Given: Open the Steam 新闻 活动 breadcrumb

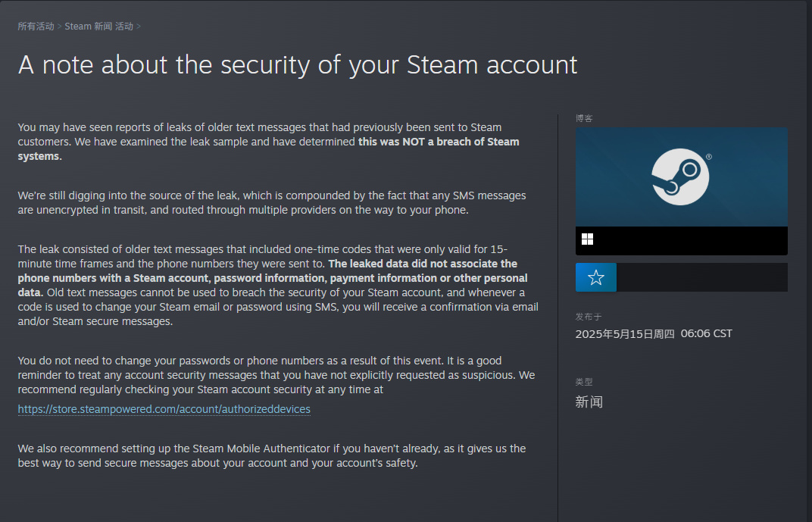Looking at the screenshot, I should [x=99, y=27].
